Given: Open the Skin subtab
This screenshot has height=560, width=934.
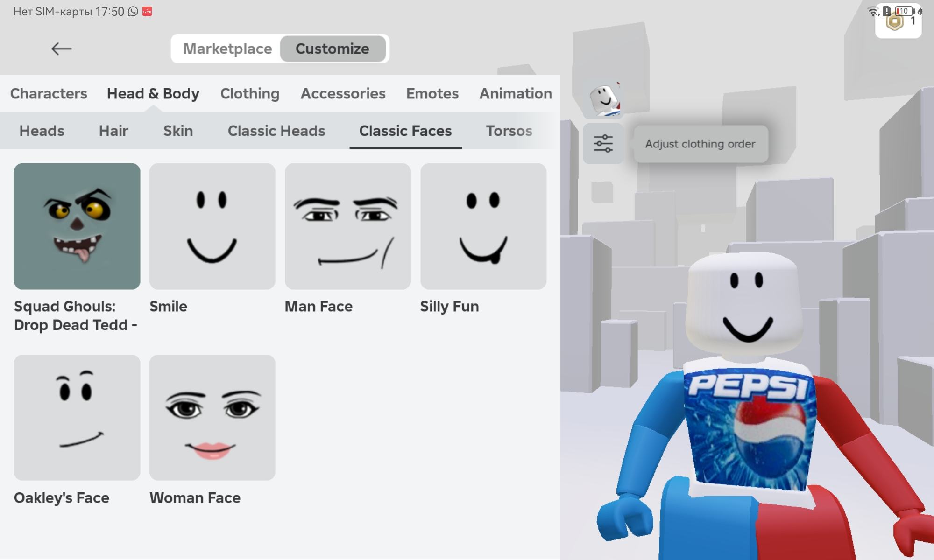Looking at the screenshot, I should (x=178, y=131).
